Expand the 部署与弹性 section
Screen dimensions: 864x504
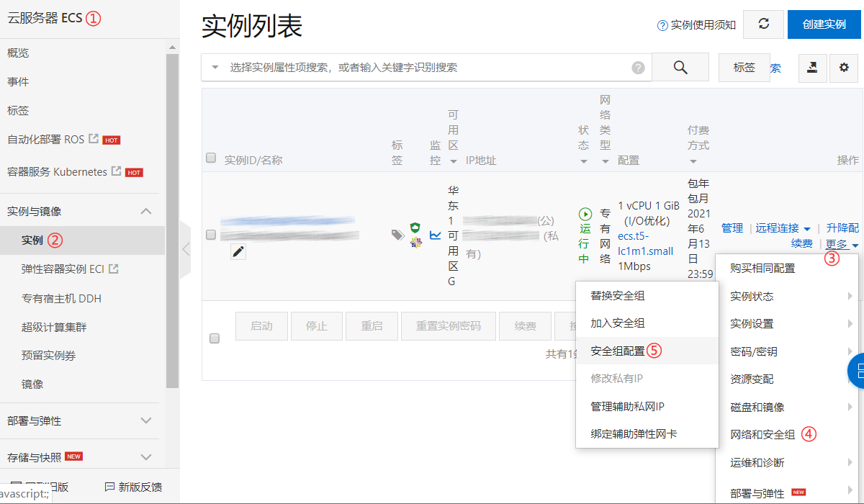tap(146, 420)
